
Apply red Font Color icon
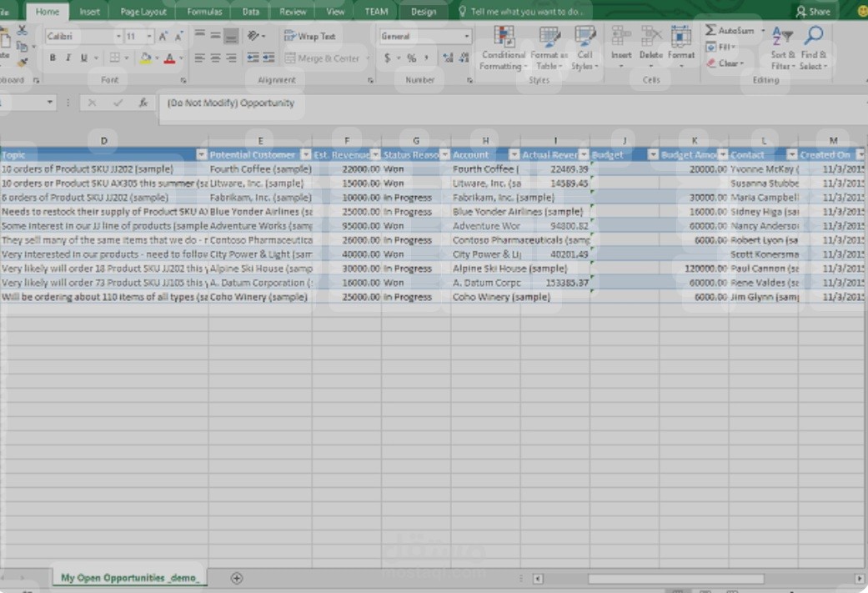click(x=170, y=58)
